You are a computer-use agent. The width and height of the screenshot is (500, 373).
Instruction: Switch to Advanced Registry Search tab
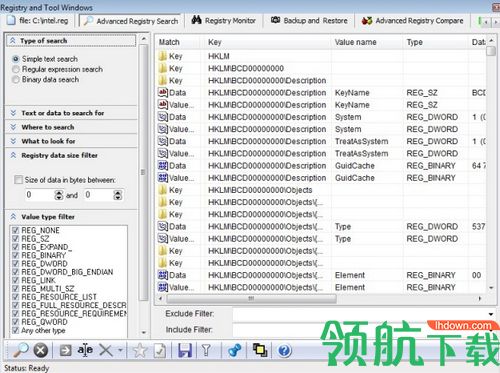tap(130, 21)
